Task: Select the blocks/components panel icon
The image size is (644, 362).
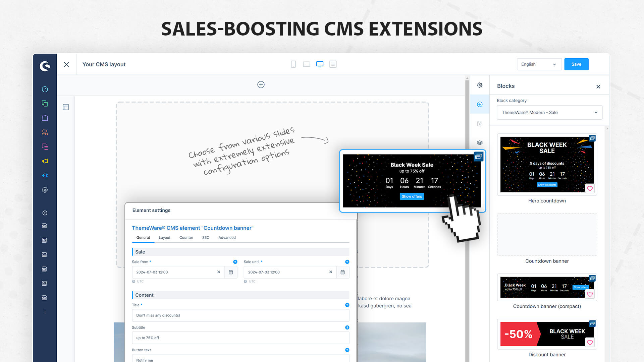Action: click(480, 104)
